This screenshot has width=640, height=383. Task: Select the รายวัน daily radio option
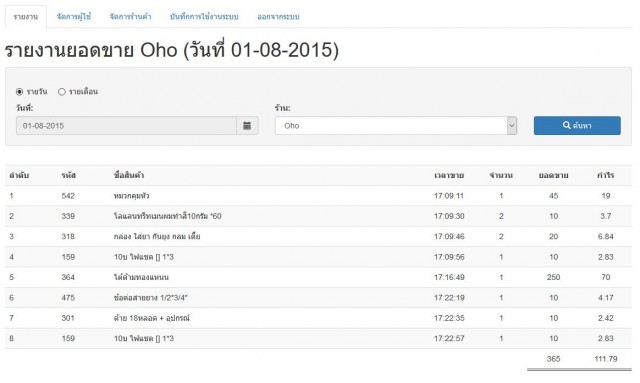coord(19,92)
